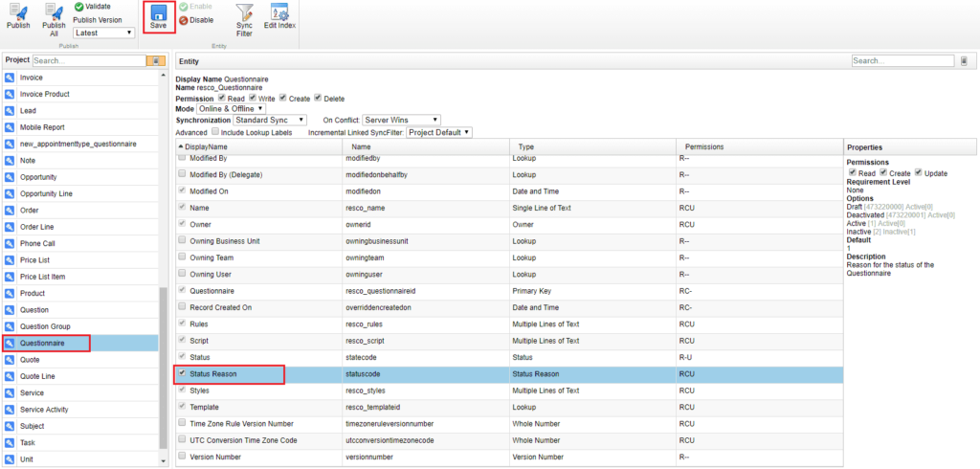The image size is (980, 469).
Task: Select the Opportunity entity in project list
Action: point(79,177)
